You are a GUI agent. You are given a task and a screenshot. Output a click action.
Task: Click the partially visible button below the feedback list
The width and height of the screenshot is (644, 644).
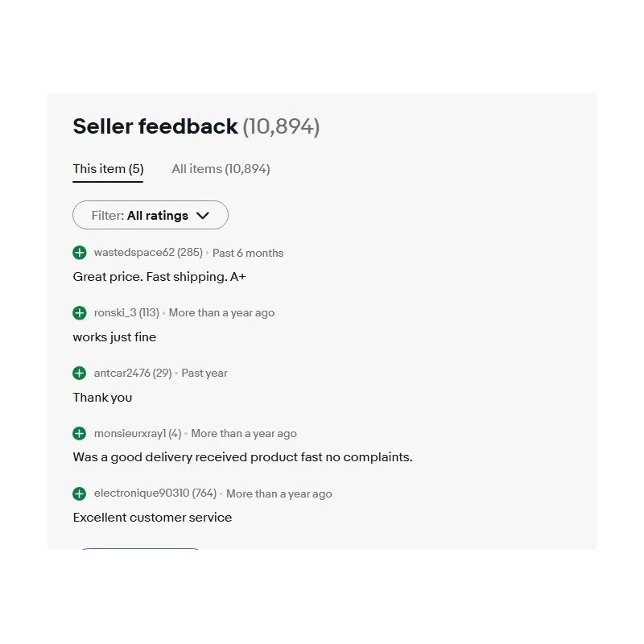click(139, 548)
